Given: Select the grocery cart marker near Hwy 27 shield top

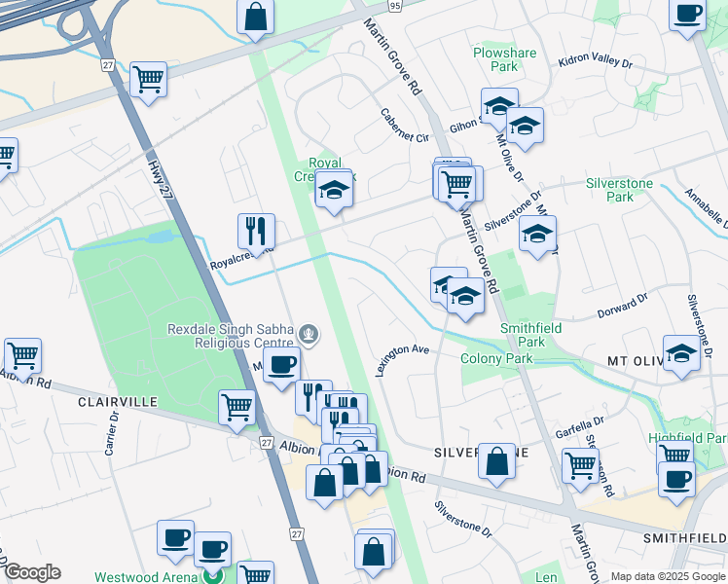Looking at the screenshot, I should coord(149,81).
